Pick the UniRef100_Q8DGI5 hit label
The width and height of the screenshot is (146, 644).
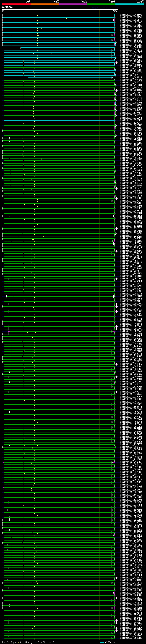pos(131,83)
